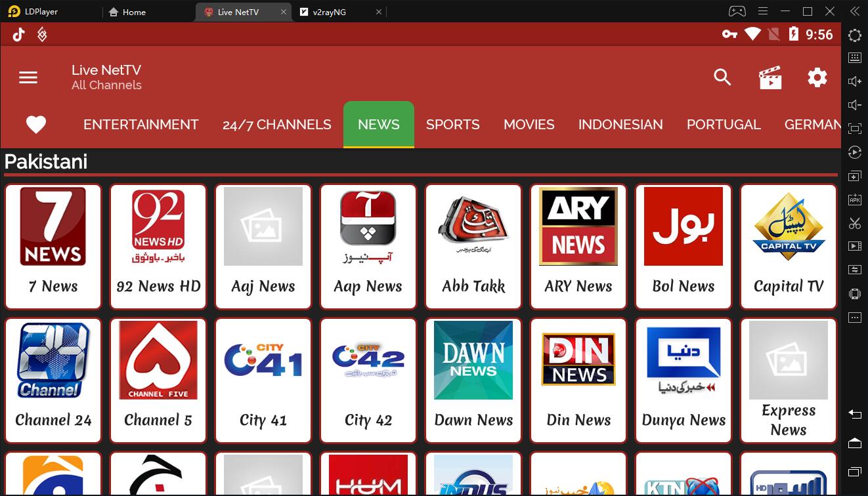
Task: Switch to the LDPlayer Home tab
Action: (127, 12)
